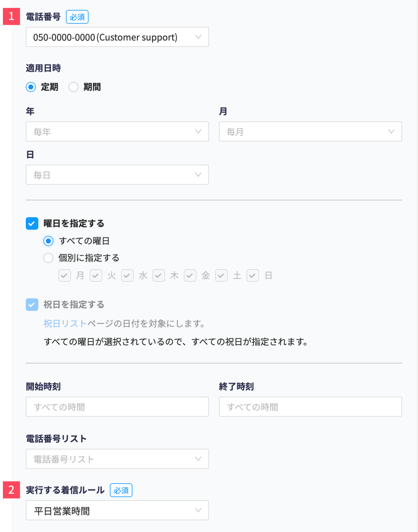Viewport: 418px width, 532px height.
Task: Choose the 個別に指定する radio option
Action: tap(48, 258)
